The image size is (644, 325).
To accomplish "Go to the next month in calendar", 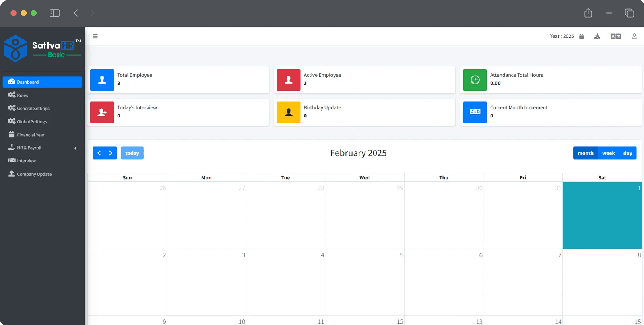I will [111, 153].
